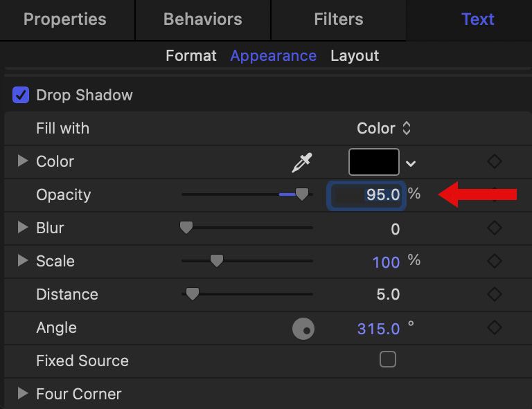
Task: Click the Distance row keyframe diamond
Action: pos(494,294)
